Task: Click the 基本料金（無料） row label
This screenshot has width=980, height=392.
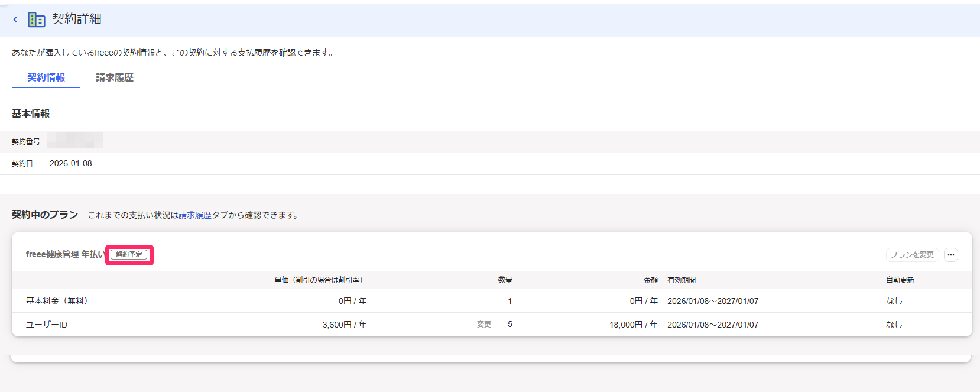Action: (x=57, y=301)
